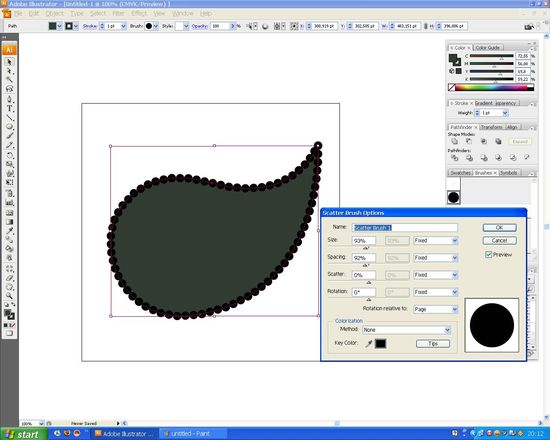
Task: Open the Stroke panel Weight dropdown
Action: 505,113
